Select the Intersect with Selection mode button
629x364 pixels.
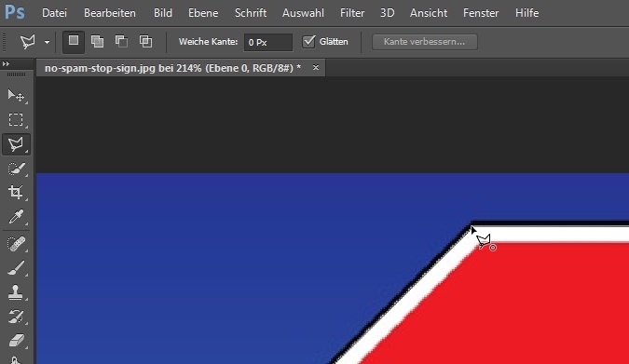tap(145, 42)
